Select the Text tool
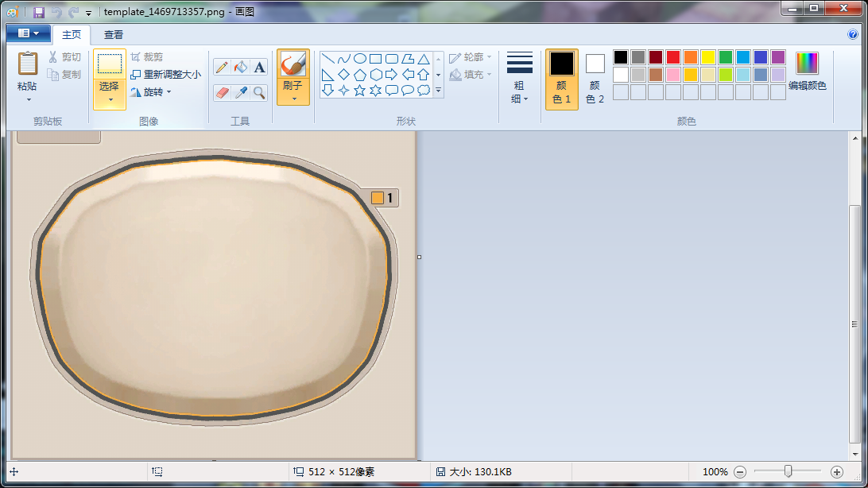 coord(259,68)
